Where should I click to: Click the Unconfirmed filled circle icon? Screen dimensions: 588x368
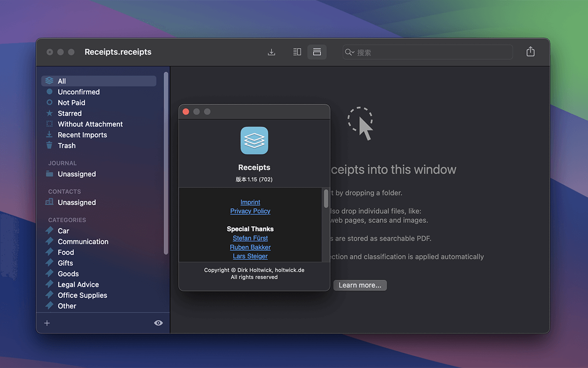point(49,92)
